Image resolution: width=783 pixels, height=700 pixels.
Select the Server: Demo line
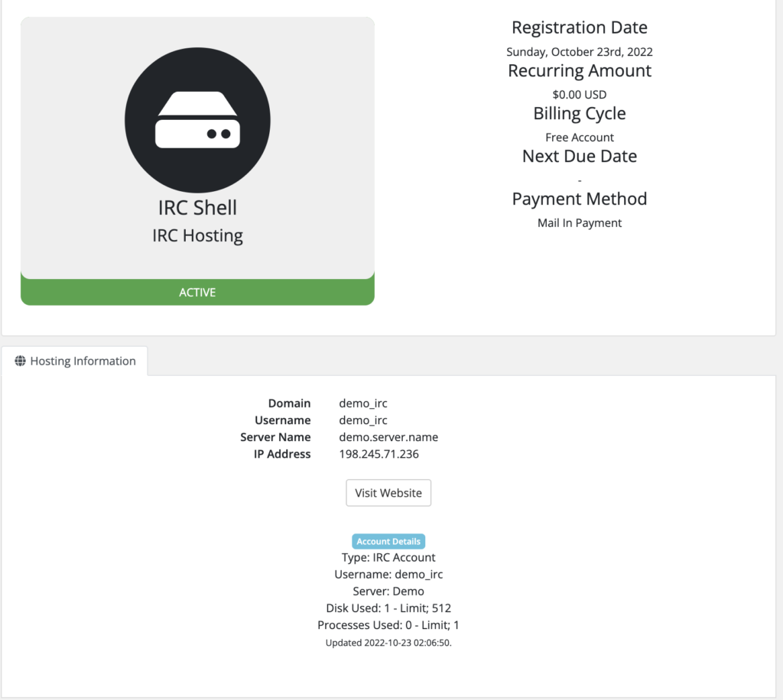tap(388, 591)
